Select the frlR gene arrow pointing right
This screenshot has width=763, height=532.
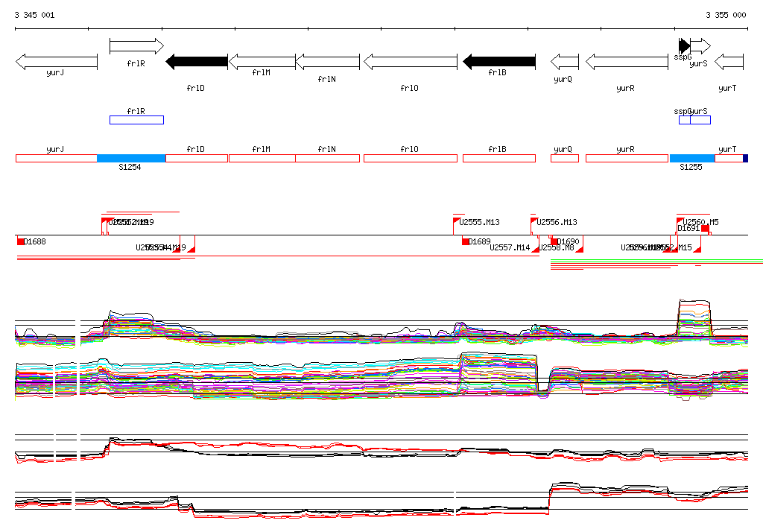(136, 46)
